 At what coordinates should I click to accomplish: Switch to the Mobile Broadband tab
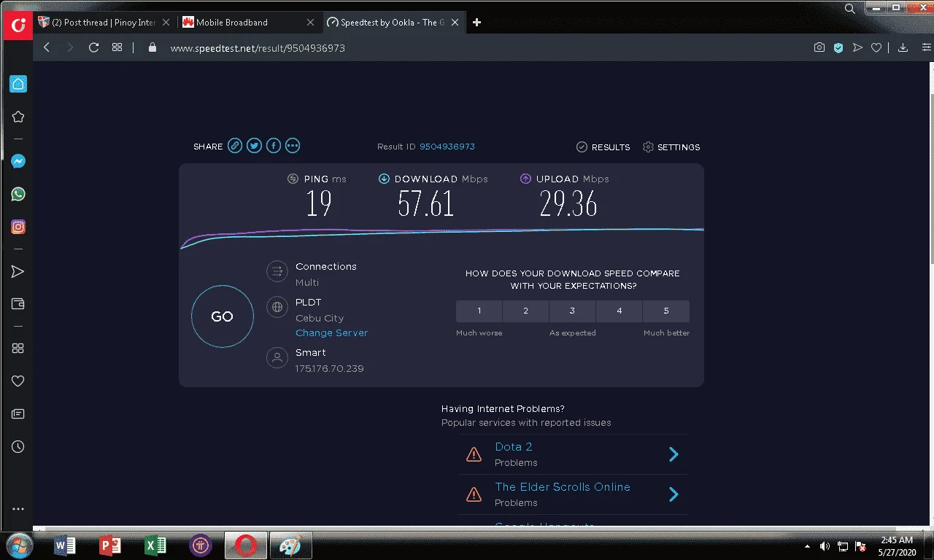click(248, 23)
